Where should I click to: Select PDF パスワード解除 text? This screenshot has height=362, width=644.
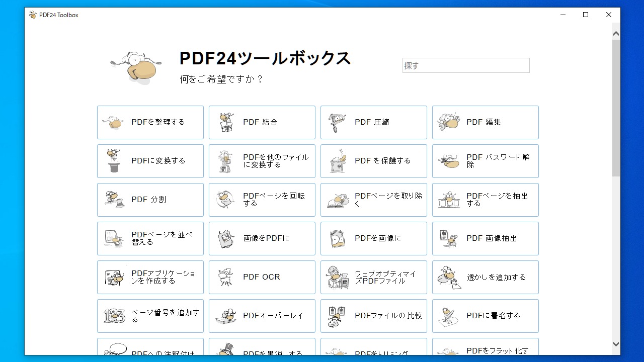point(498,161)
